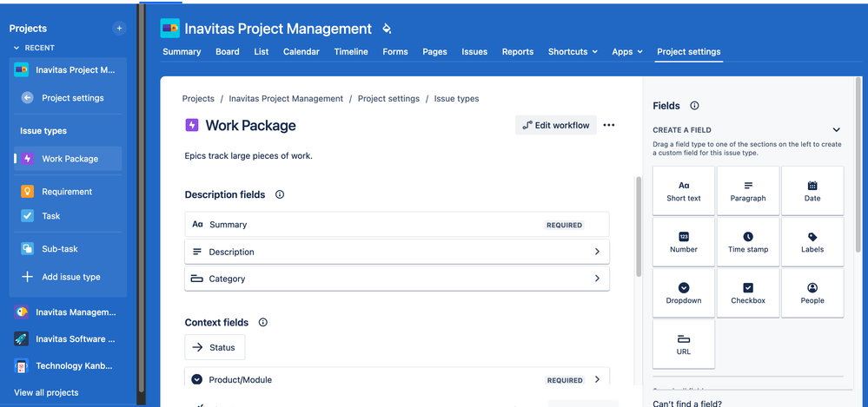Click the back arrow beside Project settings
The width and height of the screenshot is (868, 407).
pyautogui.click(x=27, y=98)
